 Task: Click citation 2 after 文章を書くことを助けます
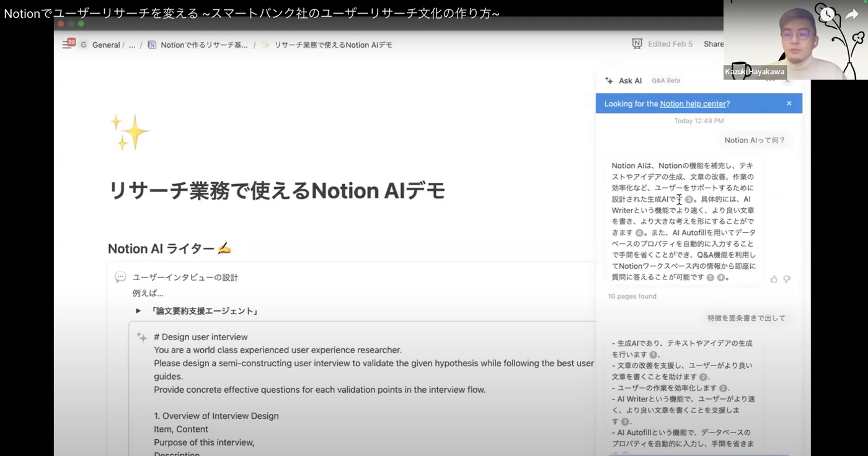703,377
